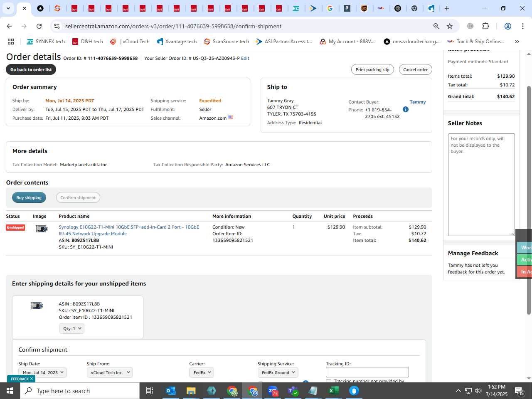Viewport: 532px width, 399px height.
Task: Open the Ship Date dropdown
Action: point(42,372)
